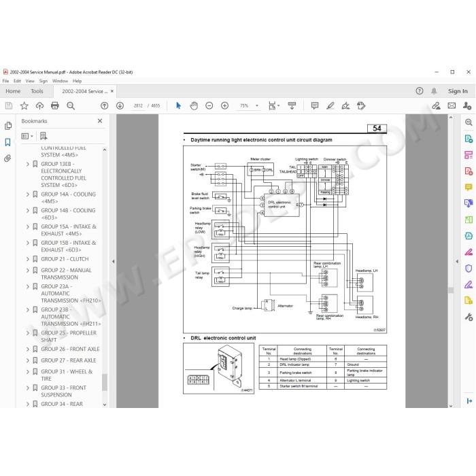Open the View menu
Screen dimensions: 476x476
(30, 81)
